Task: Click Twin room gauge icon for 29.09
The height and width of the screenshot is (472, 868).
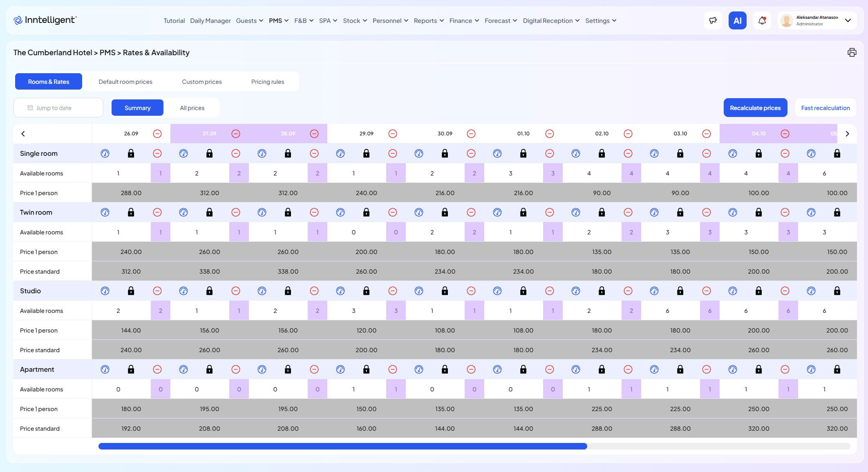Action: 340,212
